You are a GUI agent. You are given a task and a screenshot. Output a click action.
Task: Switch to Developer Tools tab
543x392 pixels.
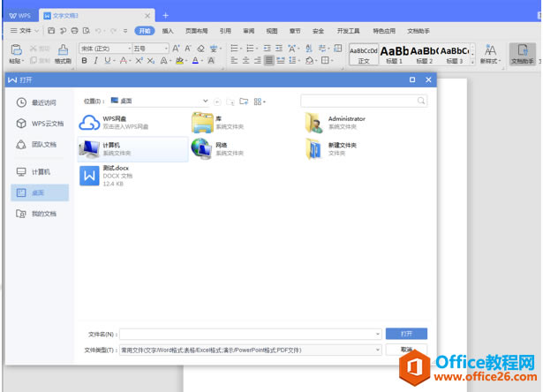click(348, 31)
